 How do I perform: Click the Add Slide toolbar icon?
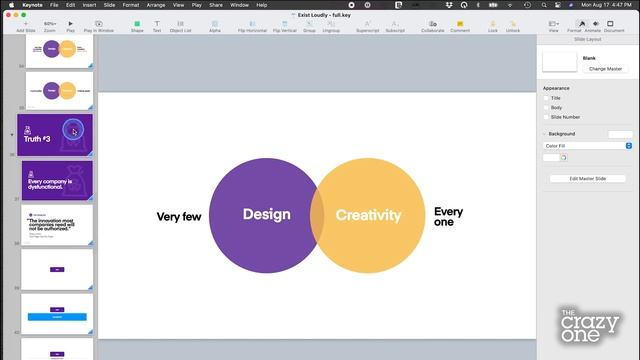pyautogui.click(x=25, y=24)
